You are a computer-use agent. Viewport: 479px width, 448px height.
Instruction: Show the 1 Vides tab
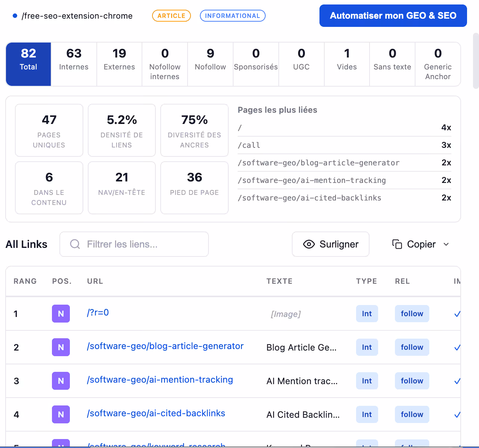click(347, 64)
